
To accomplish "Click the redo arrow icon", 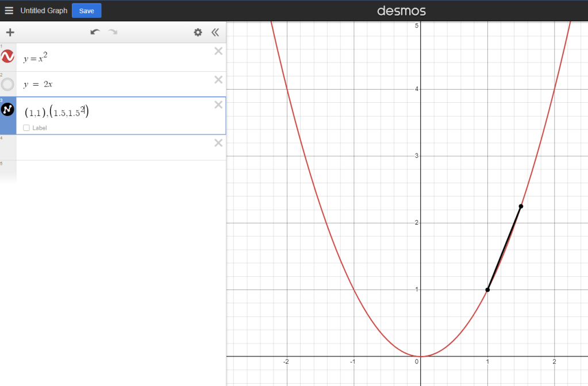I will (x=113, y=32).
